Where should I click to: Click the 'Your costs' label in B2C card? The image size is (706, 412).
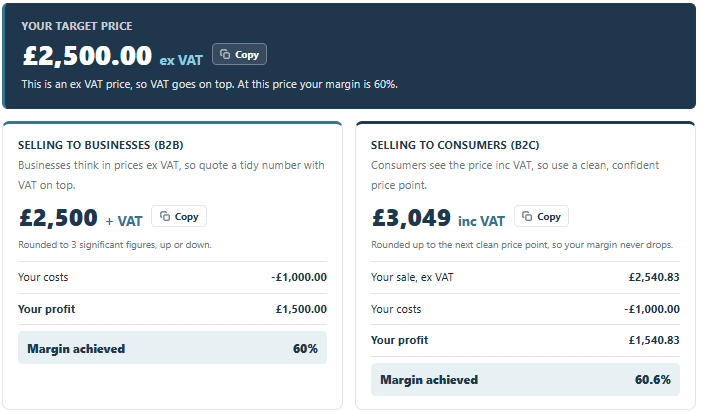(396, 309)
